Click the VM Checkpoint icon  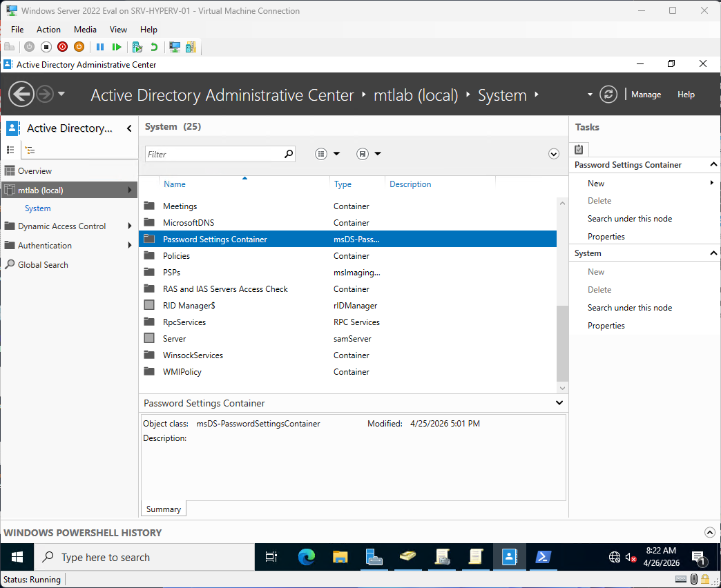137,47
